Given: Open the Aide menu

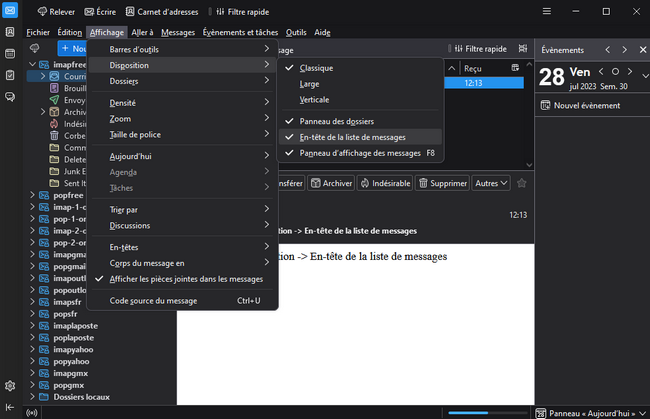Looking at the screenshot, I should tap(322, 32).
